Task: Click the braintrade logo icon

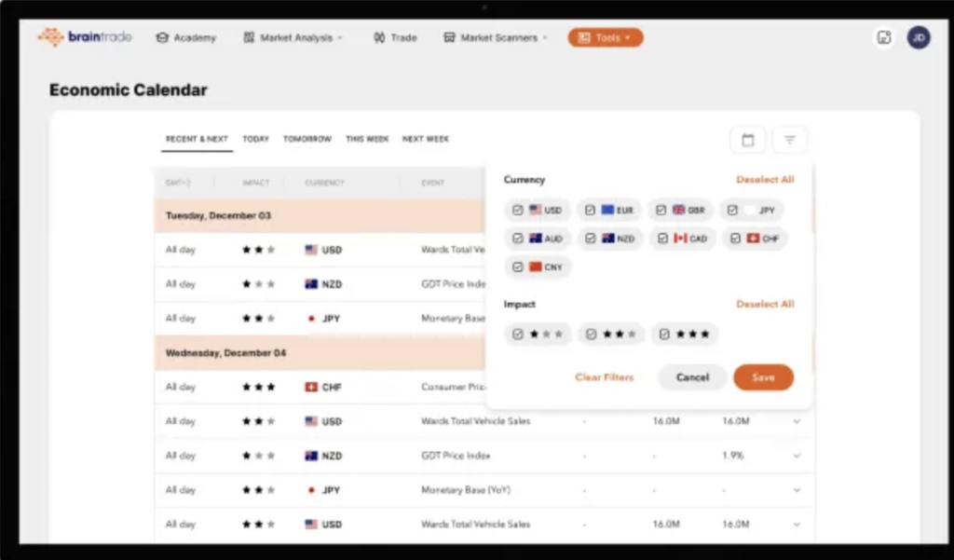Action: 51,37
